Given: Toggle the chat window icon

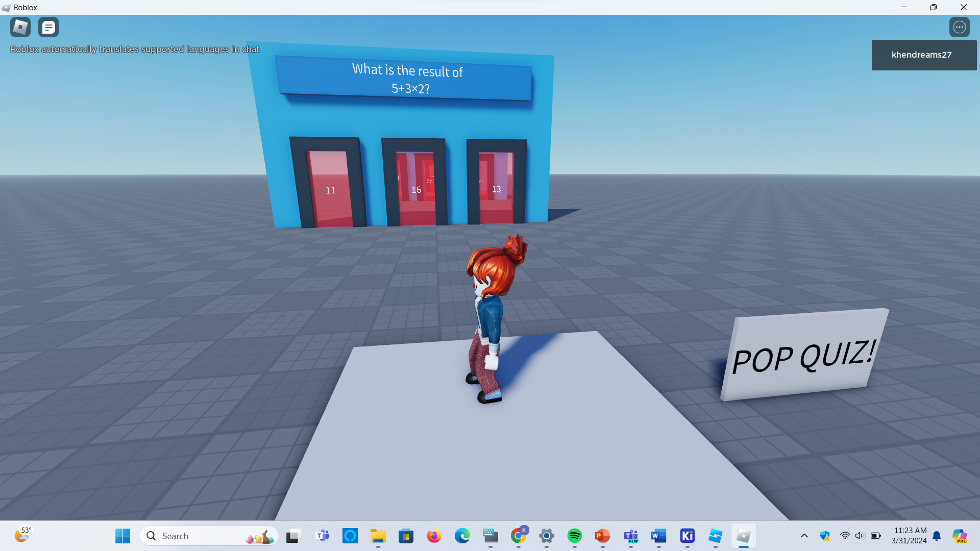Looking at the screenshot, I should point(48,27).
